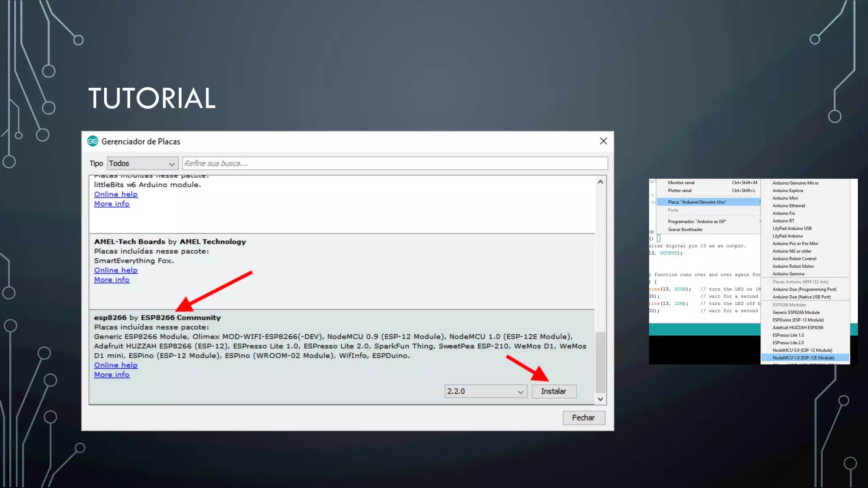Close the Gerenciador de Placas dialog
The height and width of the screenshot is (488, 868).
[x=604, y=141]
